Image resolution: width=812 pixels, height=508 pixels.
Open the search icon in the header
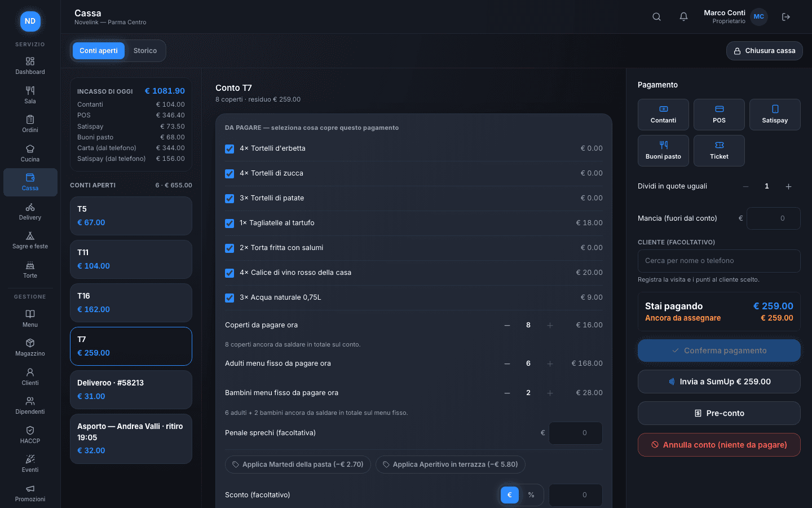pos(656,17)
